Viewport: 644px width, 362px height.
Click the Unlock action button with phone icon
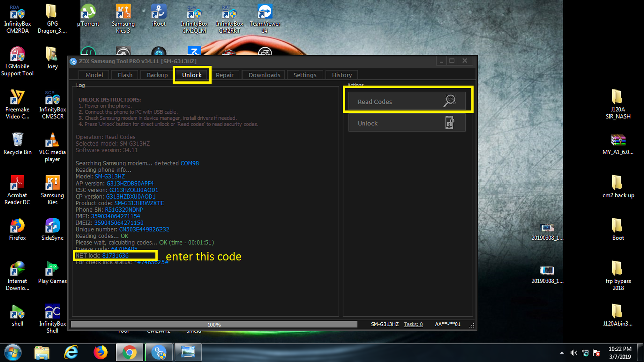click(407, 123)
